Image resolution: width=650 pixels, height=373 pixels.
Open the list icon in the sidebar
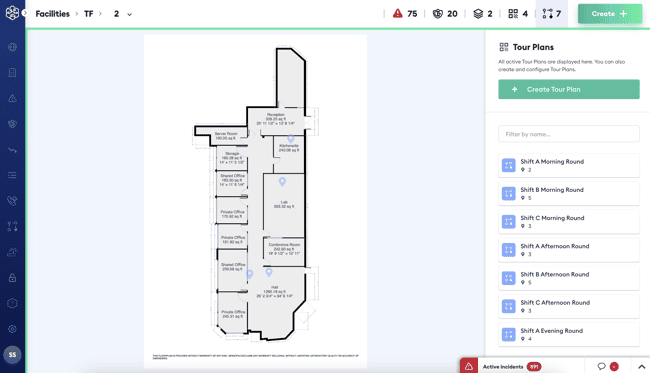12,175
